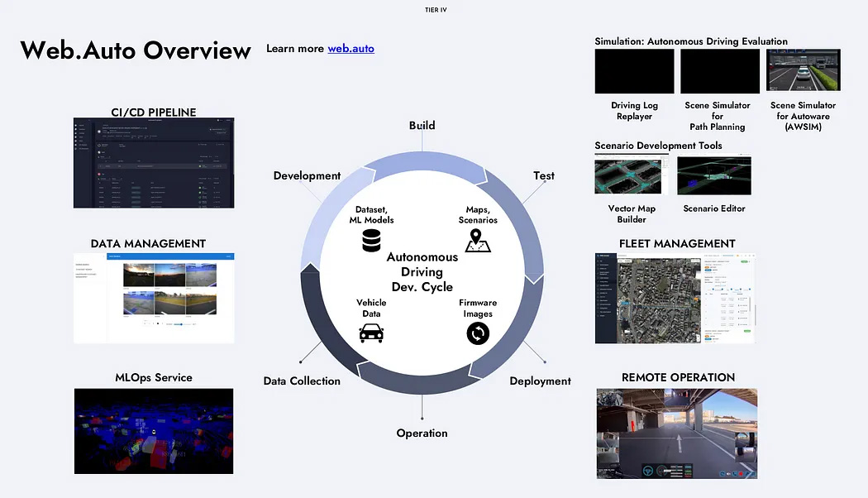Click the Simulation: Autonomous Driving Evaluation heading
The width and height of the screenshot is (868, 498).
click(691, 41)
